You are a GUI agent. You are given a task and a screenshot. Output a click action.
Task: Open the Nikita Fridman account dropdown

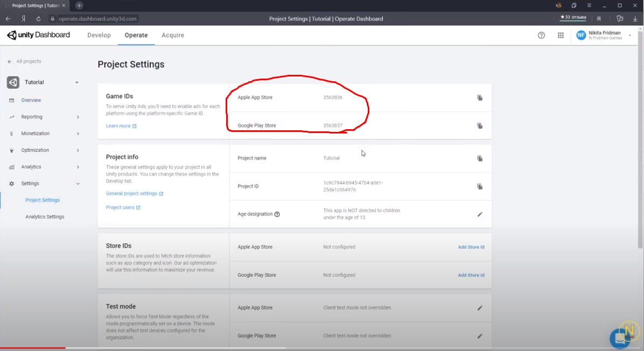[629, 36]
